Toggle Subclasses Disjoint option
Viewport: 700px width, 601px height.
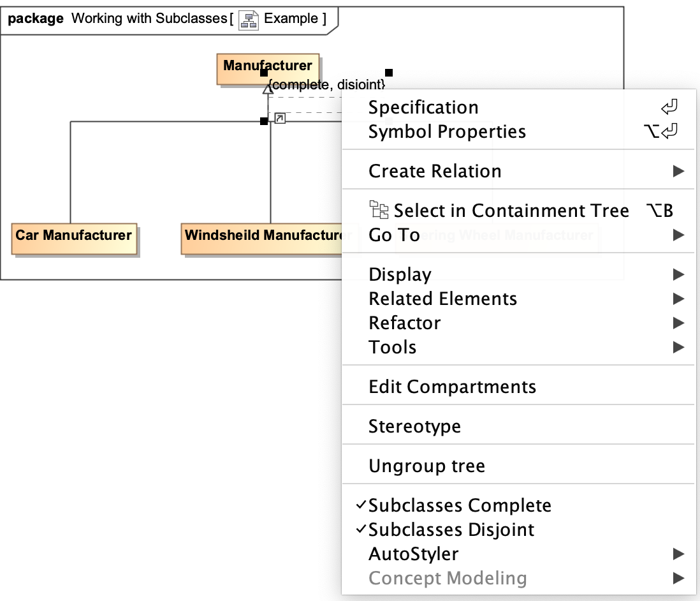pyautogui.click(x=451, y=530)
